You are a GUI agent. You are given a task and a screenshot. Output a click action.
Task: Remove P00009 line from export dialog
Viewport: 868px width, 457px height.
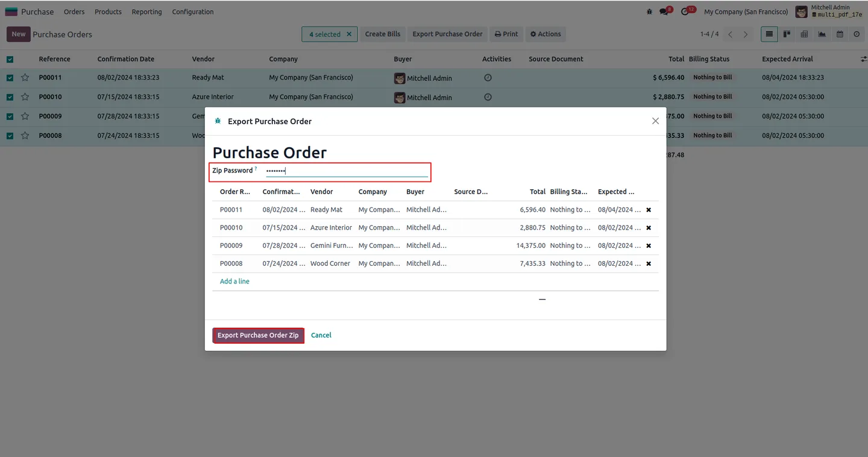[x=649, y=246]
